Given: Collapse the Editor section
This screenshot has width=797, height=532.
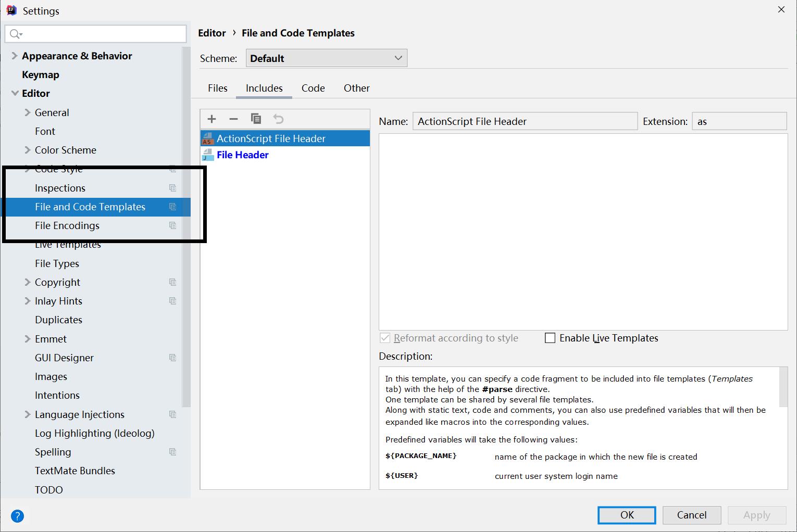Looking at the screenshot, I should coord(15,93).
